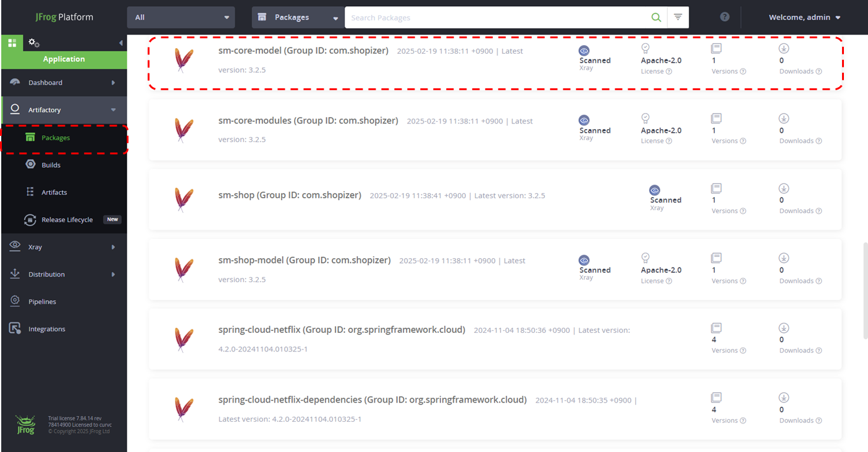Click the JFrog Platform logo
The height and width of the screenshot is (452, 868).
click(64, 17)
